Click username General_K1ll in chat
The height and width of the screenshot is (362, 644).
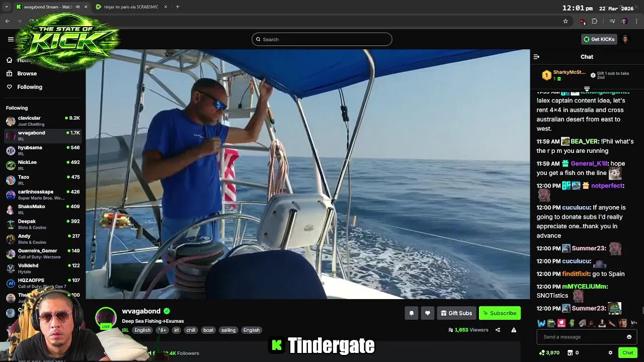tap(589, 163)
